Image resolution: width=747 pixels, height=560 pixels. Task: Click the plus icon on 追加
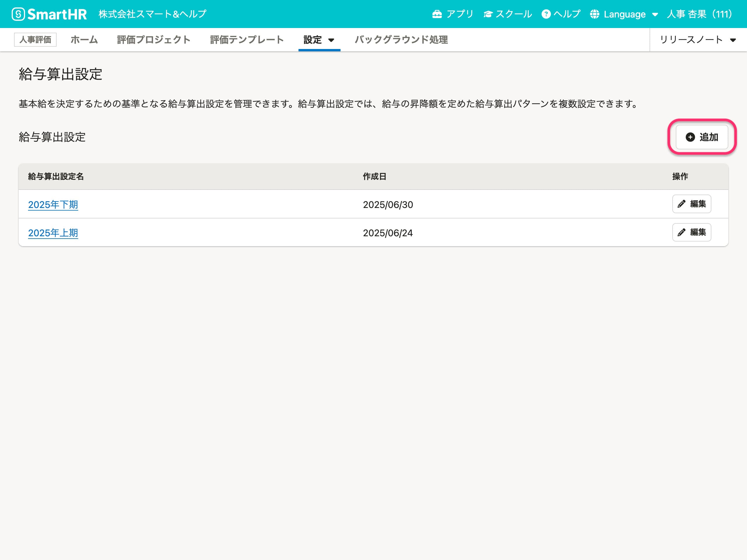pyautogui.click(x=690, y=137)
